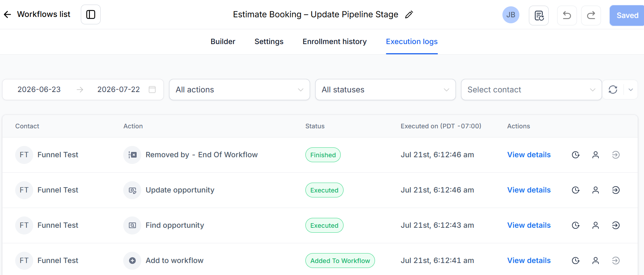Screen dimensions: 644x275
Task: Click the Executed on column header
Action: (x=441, y=126)
